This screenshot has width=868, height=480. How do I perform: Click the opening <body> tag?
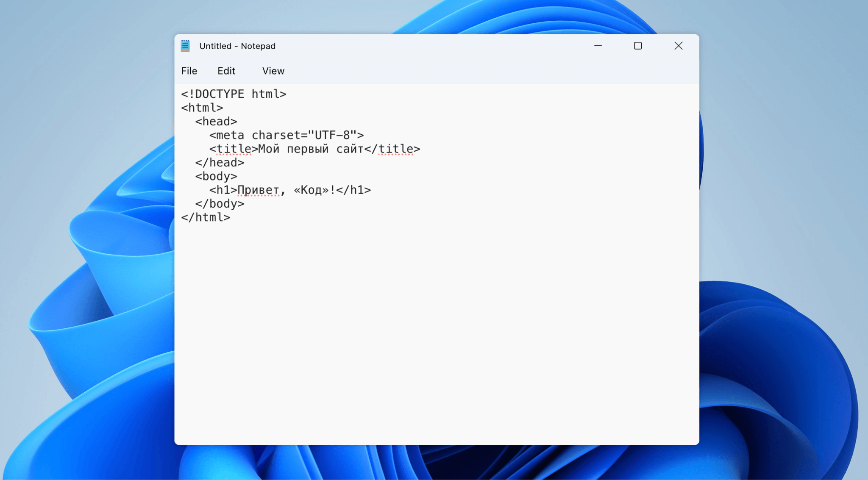pyautogui.click(x=216, y=176)
